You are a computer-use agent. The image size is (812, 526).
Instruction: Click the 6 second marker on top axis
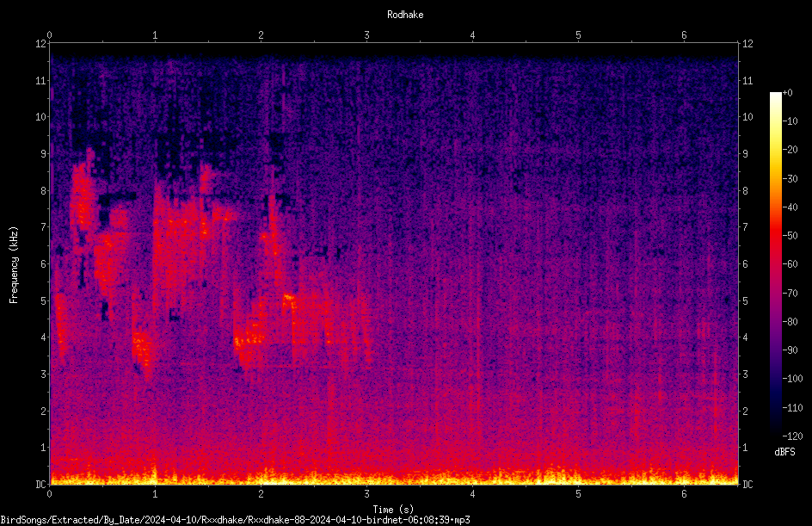pos(684,35)
